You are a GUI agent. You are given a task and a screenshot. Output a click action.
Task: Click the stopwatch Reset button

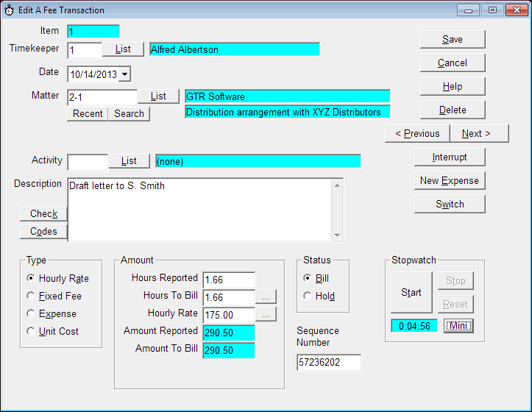(x=455, y=304)
